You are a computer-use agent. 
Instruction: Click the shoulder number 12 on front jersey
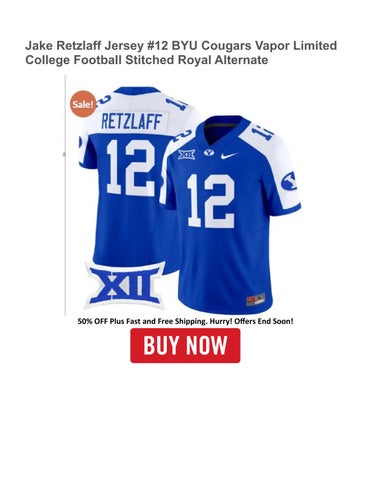[x=263, y=132]
